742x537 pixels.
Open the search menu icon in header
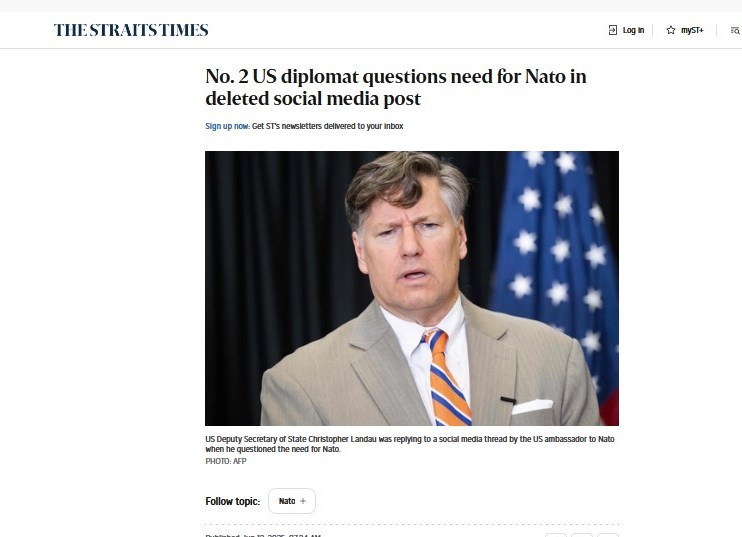click(x=735, y=30)
